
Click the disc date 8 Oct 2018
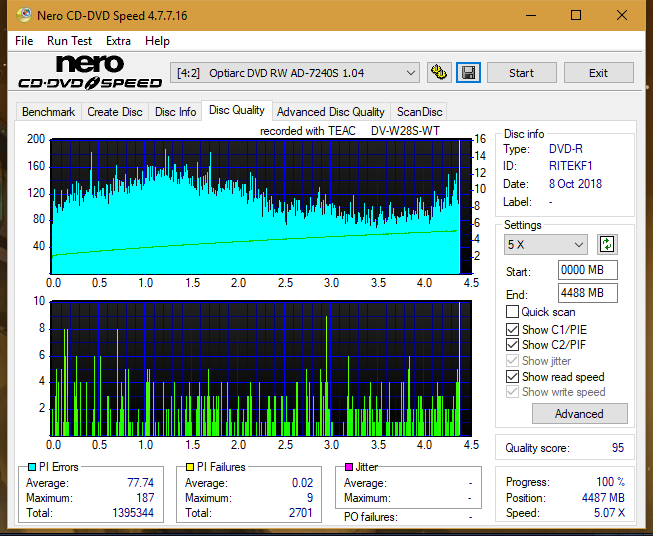click(x=575, y=184)
